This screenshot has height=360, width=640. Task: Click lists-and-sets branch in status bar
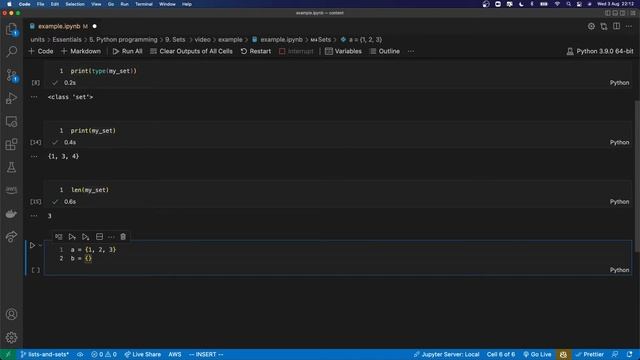pyautogui.click(x=44, y=354)
